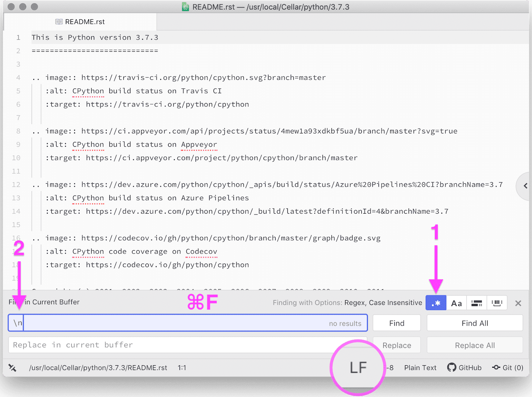Click the window title README.rst path
This screenshot has height=397, width=532.
(x=271, y=7)
